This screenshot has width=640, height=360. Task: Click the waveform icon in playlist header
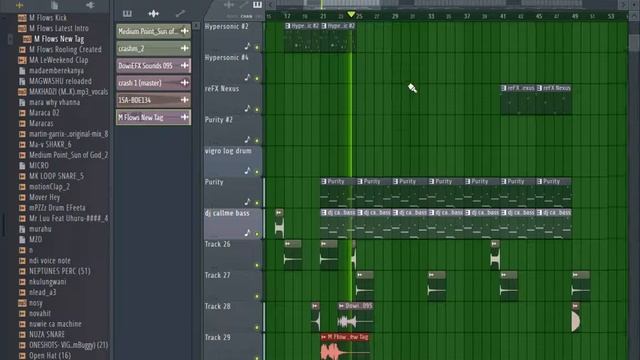click(229, 4)
